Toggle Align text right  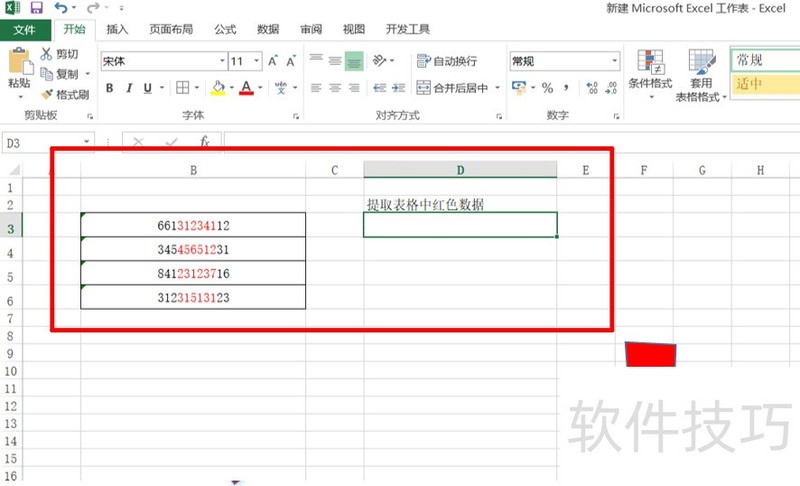tap(354, 88)
